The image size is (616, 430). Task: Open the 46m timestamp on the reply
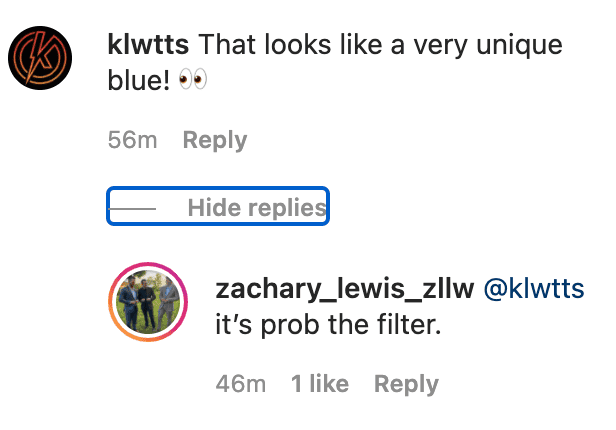[240, 384]
